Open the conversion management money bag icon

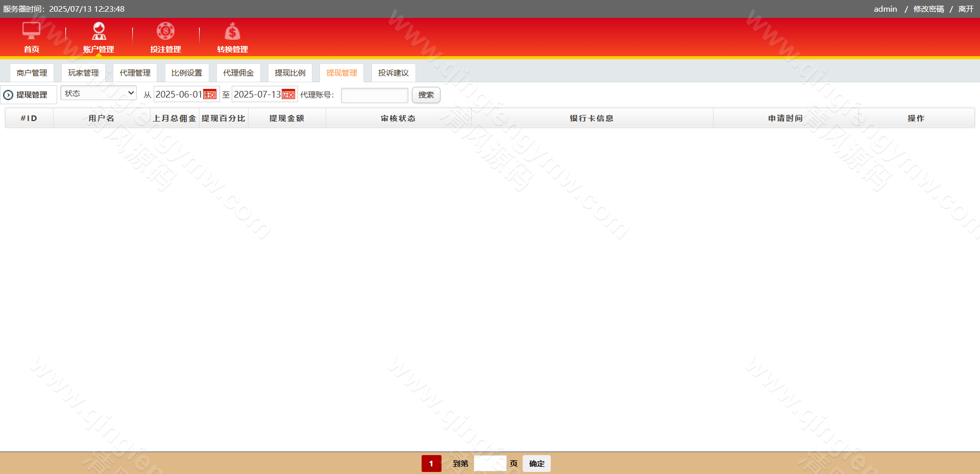click(232, 32)
